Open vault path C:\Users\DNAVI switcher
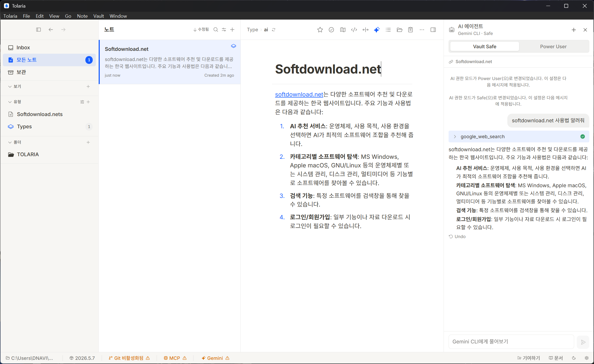The height and width of the screenshot is (364, 594). (x=30, y=358)
